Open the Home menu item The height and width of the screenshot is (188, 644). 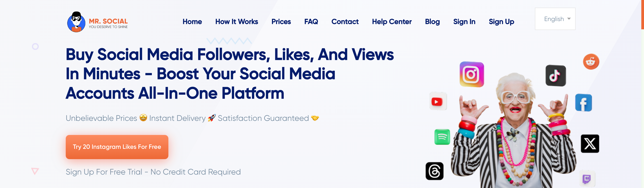192,22
